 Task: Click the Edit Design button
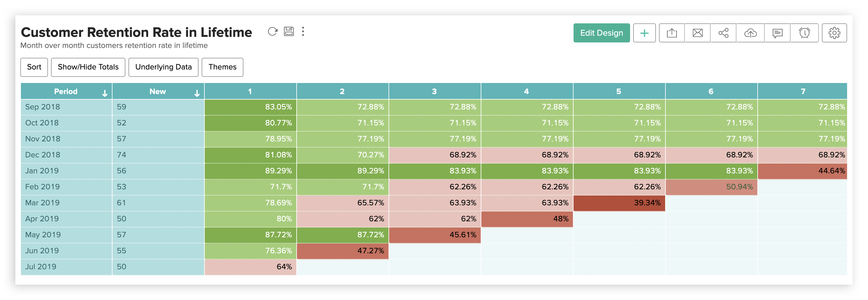pos(602,33)
